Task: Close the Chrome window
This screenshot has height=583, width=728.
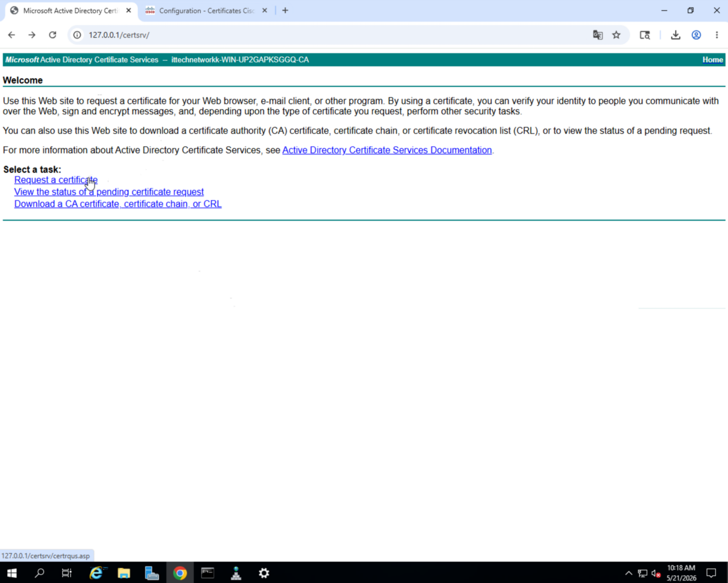Action: pos(717,11)
